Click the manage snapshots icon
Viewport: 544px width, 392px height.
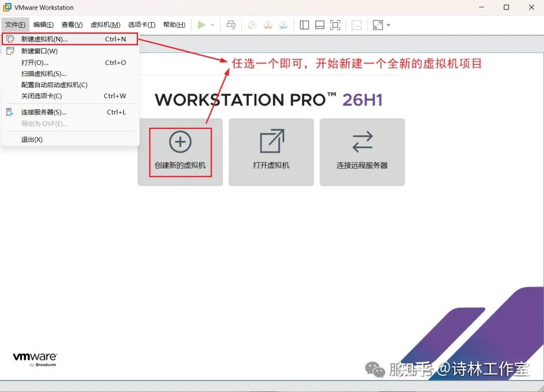tap(284, 25)
